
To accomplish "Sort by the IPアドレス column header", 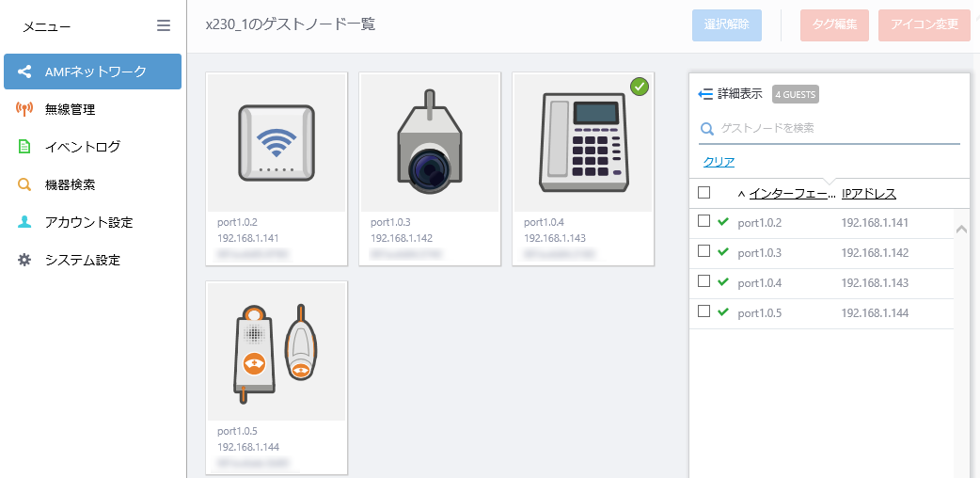I will [869, 194].
